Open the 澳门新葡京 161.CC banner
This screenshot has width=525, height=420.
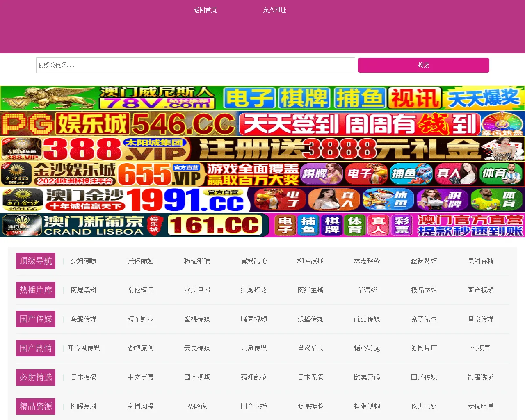click(x=262, y=225)
